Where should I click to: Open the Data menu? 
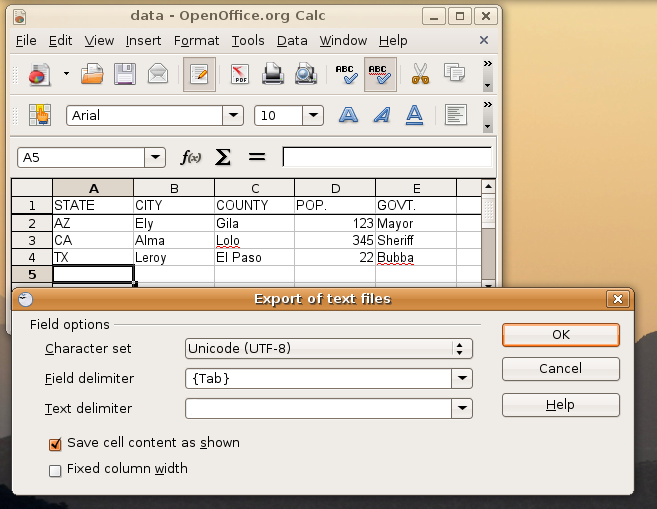click(292, 41)
